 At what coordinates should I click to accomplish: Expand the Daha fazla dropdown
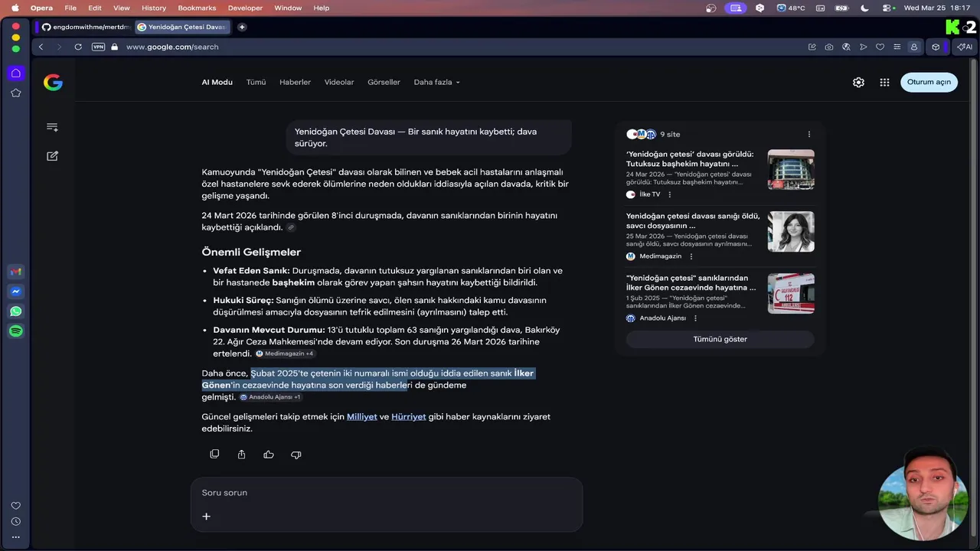point(436,82)
